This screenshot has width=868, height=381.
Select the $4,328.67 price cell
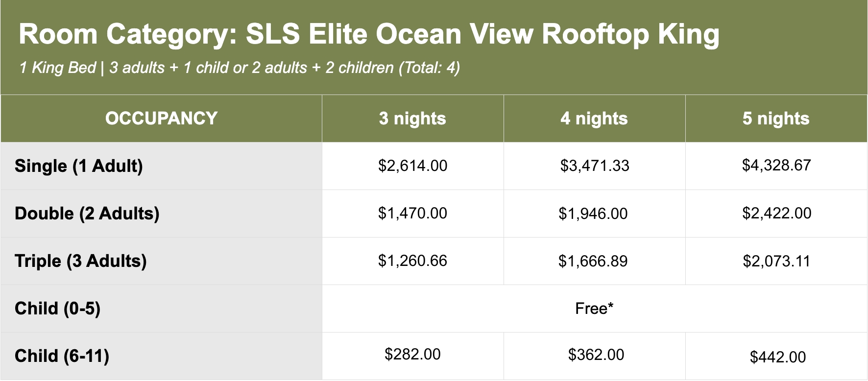coord(776,165)
